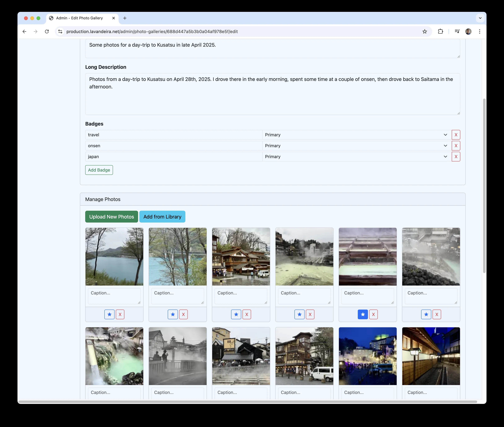Image resolution: width=504 pixels, height=427 pixels.
Task: Click Upload New Photos button
Action: tap(111, 217)
